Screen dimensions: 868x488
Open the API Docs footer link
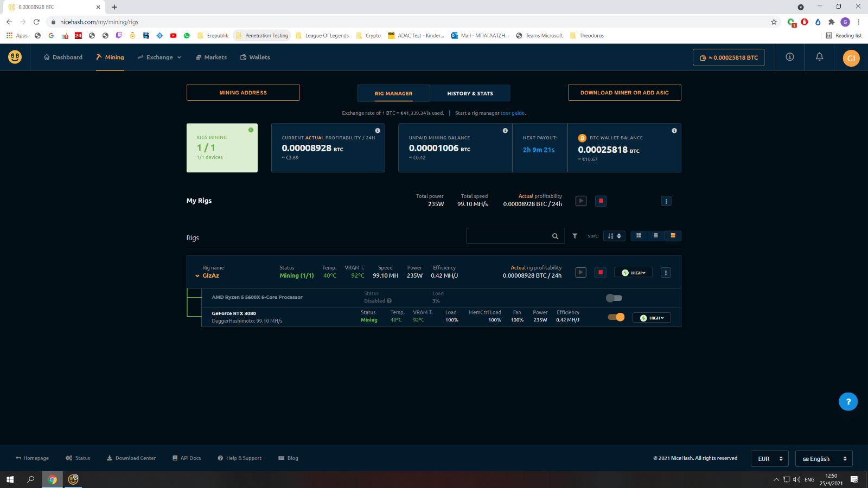pyautogui.click(x=187, y=458)
